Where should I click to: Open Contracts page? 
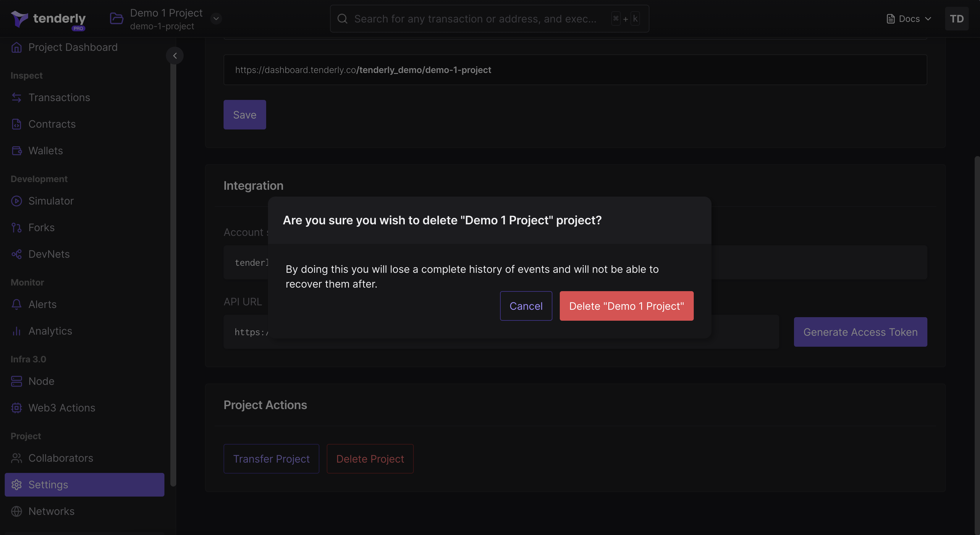[52, 124]
